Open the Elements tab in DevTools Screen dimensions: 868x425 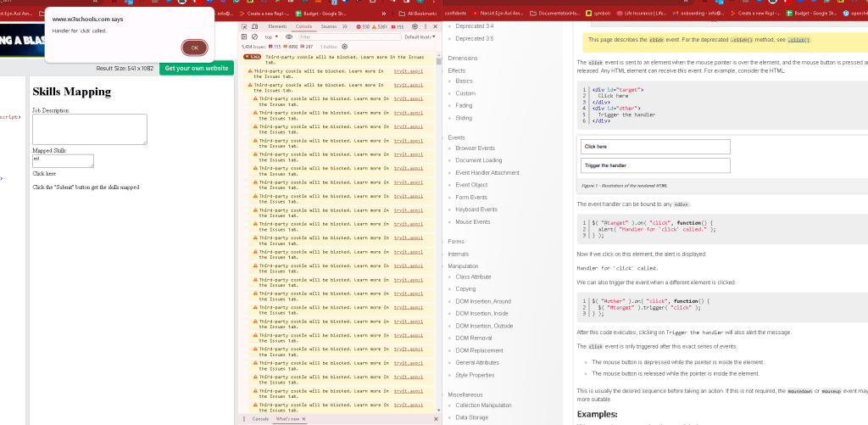pyautogui.click(x=277, y=26)
